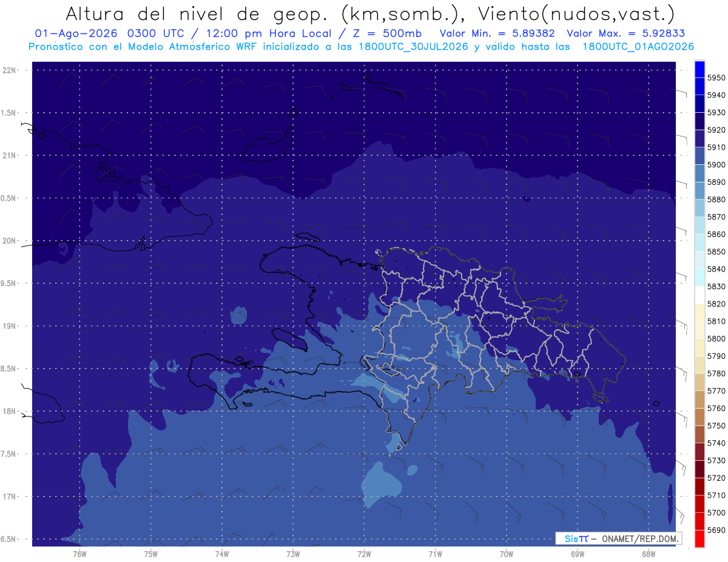The image size is (728, 562).
Task: Click the 'SisTT - ONAMET/REP.DOM.' credit box
Action: coord(618,538)
